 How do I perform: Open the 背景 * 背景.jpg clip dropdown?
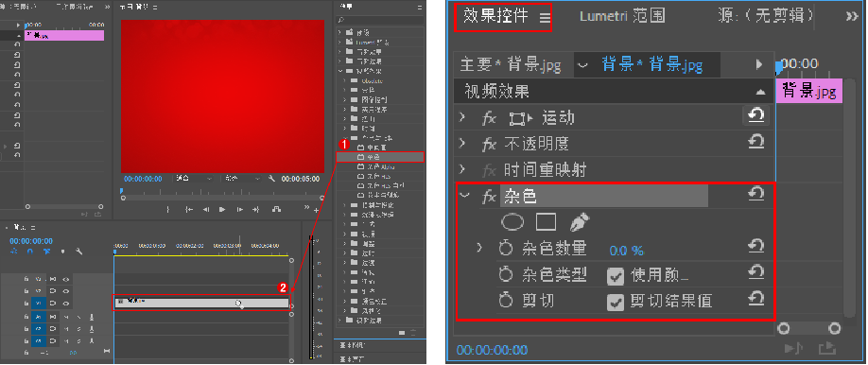coord(582,65)
